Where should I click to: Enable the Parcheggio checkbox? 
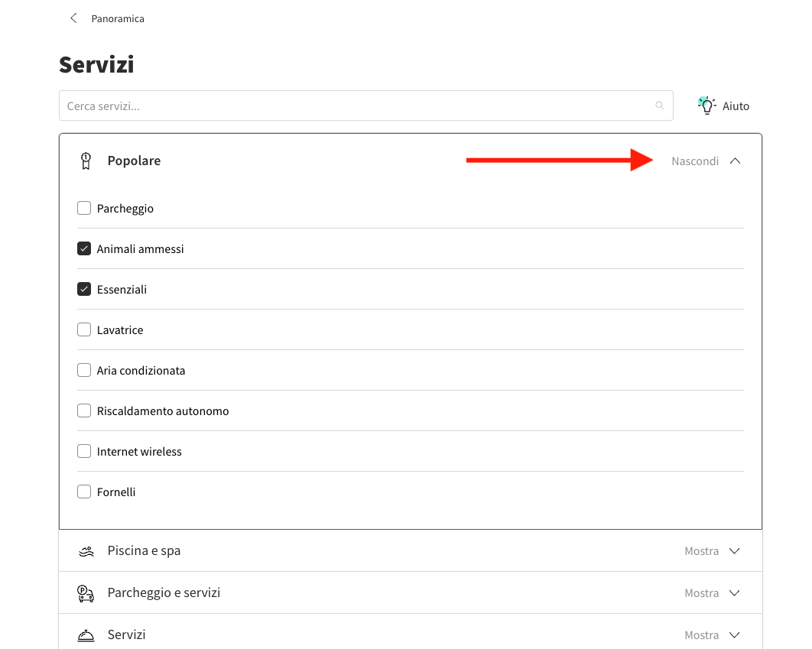[84, 208]
